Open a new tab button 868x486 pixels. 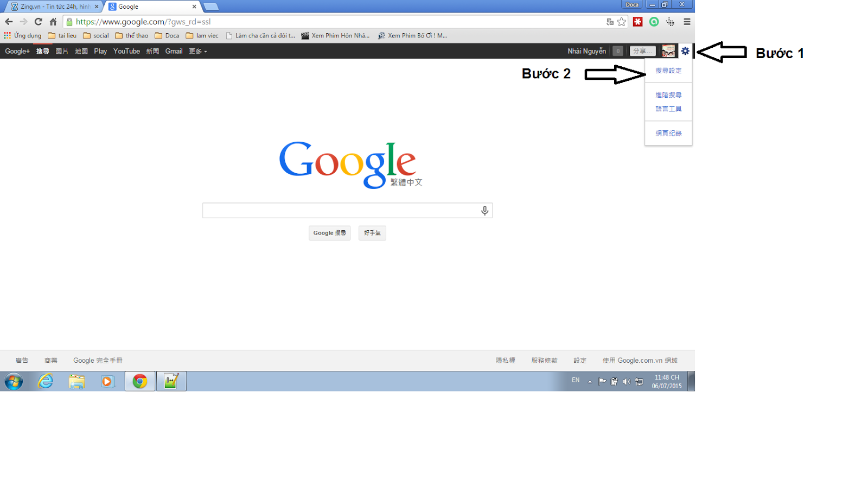click(211, 7)
